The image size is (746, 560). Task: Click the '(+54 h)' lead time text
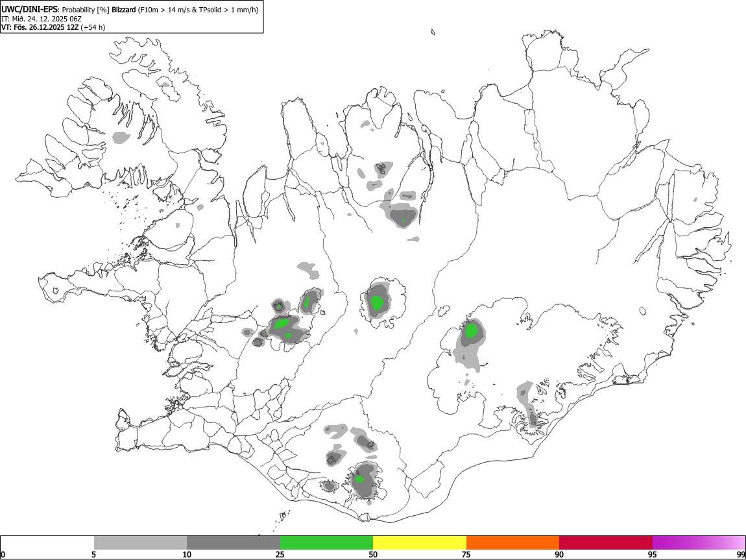[93, 27]
